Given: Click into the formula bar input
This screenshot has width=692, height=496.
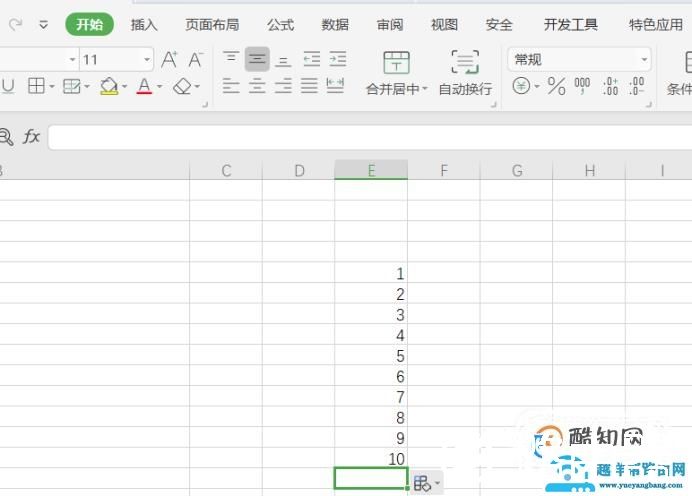Looking at the screenshot, I should (370, 137).
